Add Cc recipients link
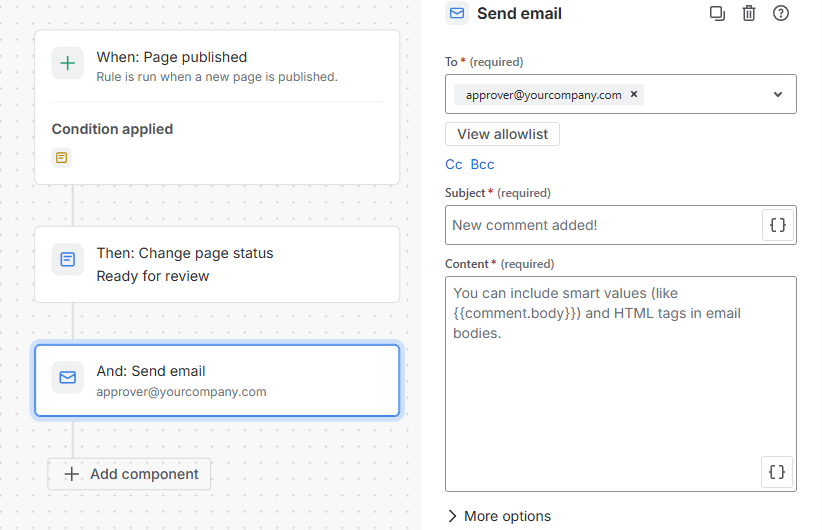822x530 pixels. tap(453, 165)
